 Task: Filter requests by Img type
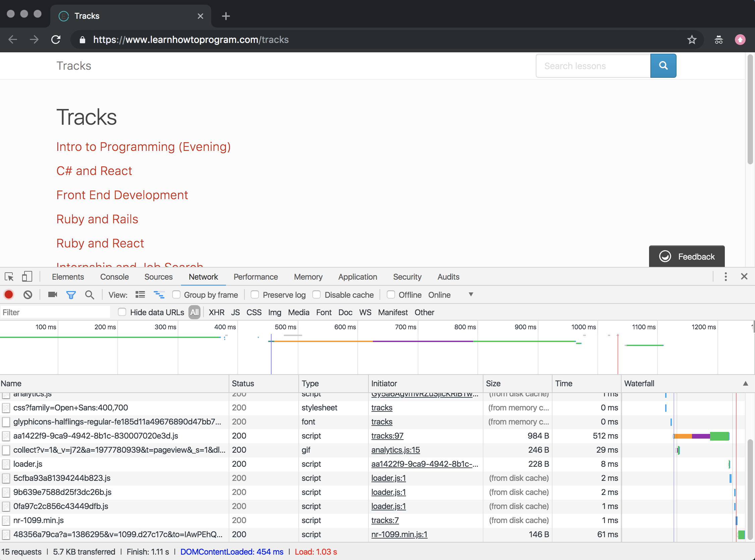(x=275, y=312)
